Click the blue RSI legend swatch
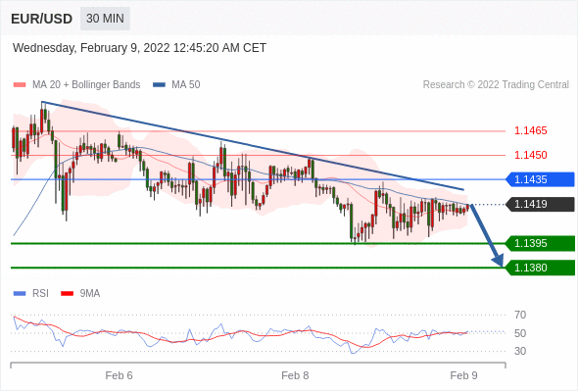Screen dimensions: 578x392 (x=20, y=294)
